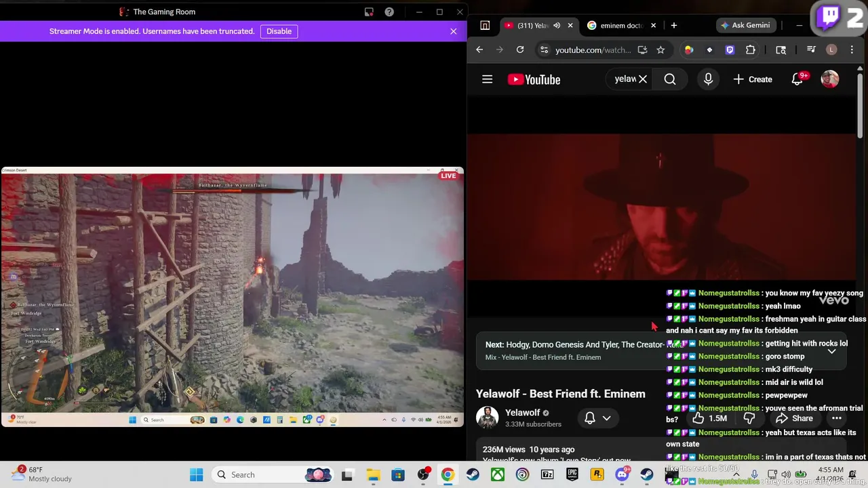Open a new Chrome tab
Screen dimensions: 868x488
point(673,25)
